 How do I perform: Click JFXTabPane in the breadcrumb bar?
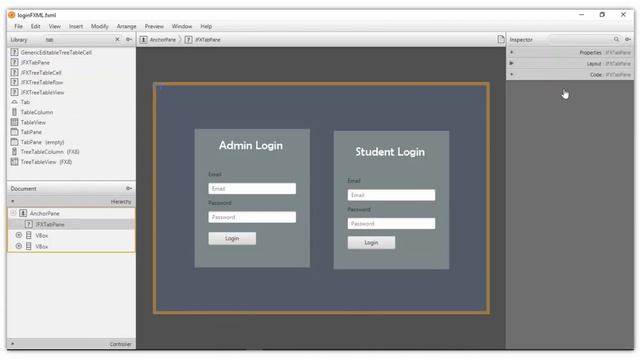pyautogui.click(x=203, y=40)
